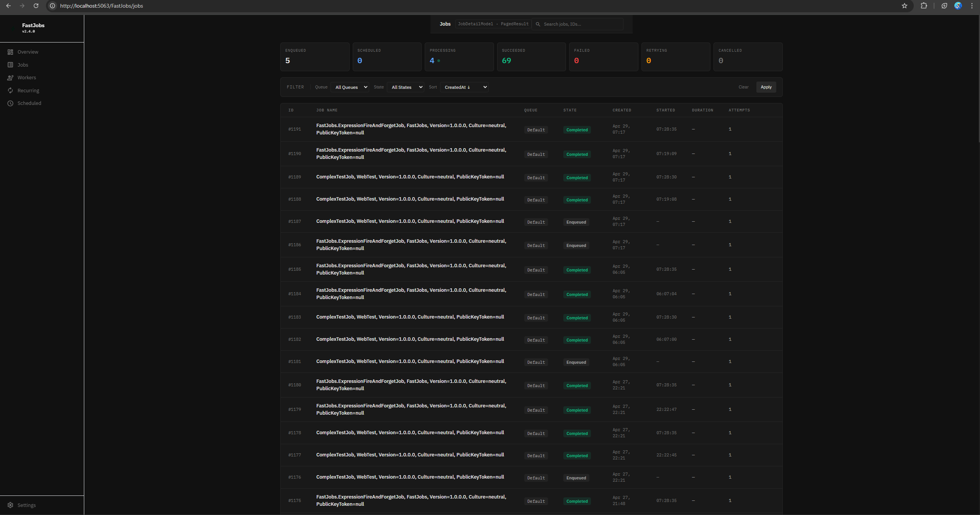Click Enqueued badge of job #1176
Screen dimensions: 980x515
point(576,478)
